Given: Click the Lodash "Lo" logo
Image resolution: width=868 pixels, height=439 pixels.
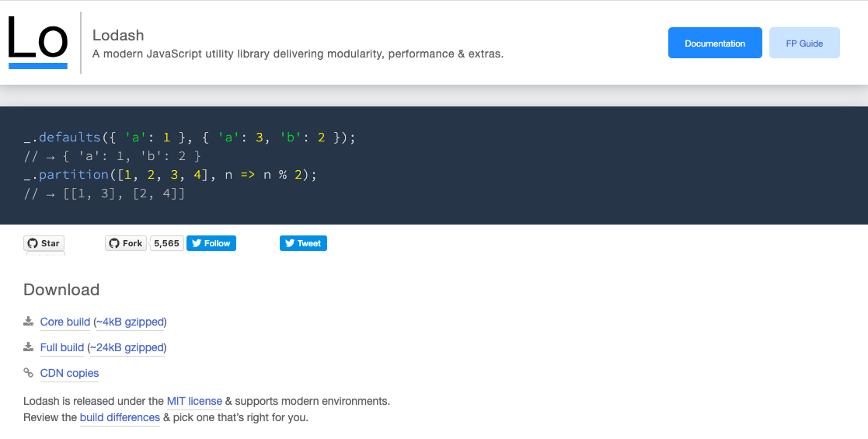Looking at the screenshot, I should [38, 42].
